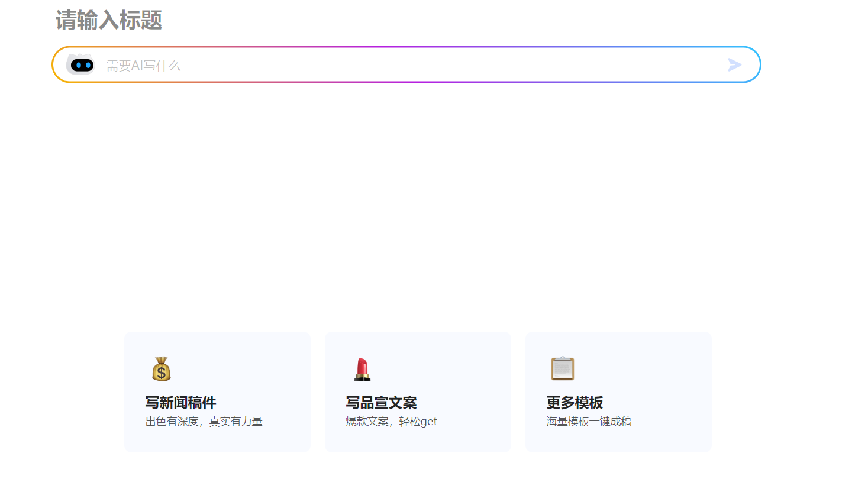Open the "写新闻稿件" template card
The height and width of the screenshot is (479, 868).
click(x=217, y=392)
